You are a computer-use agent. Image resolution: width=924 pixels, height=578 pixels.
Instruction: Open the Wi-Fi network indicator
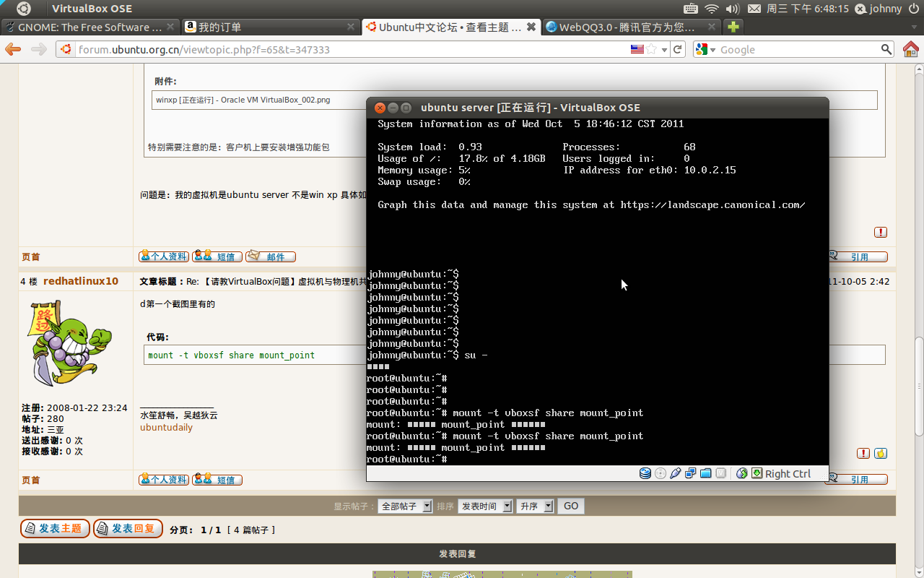[x=712, y=9]
